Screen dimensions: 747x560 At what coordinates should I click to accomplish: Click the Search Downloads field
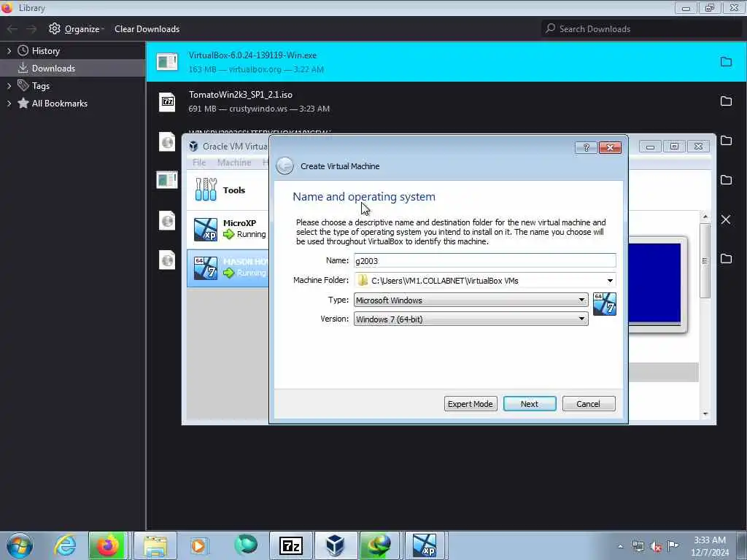point(641,29)
